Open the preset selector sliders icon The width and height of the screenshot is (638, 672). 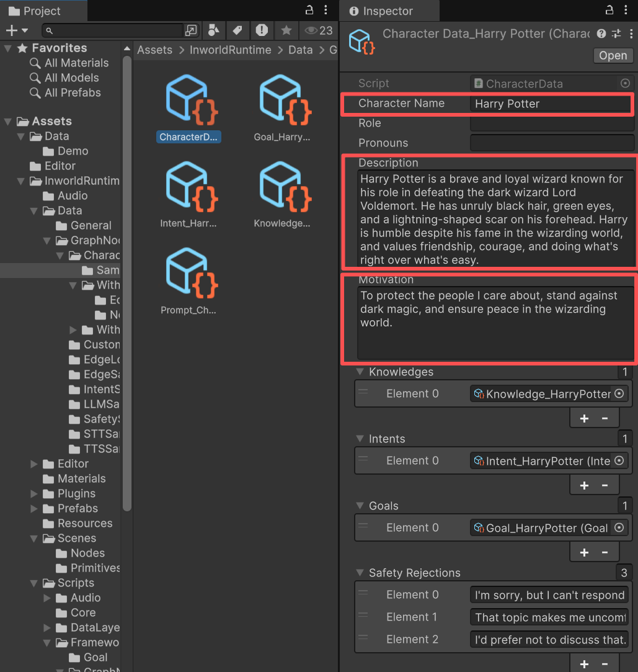(x=616, y=34)
